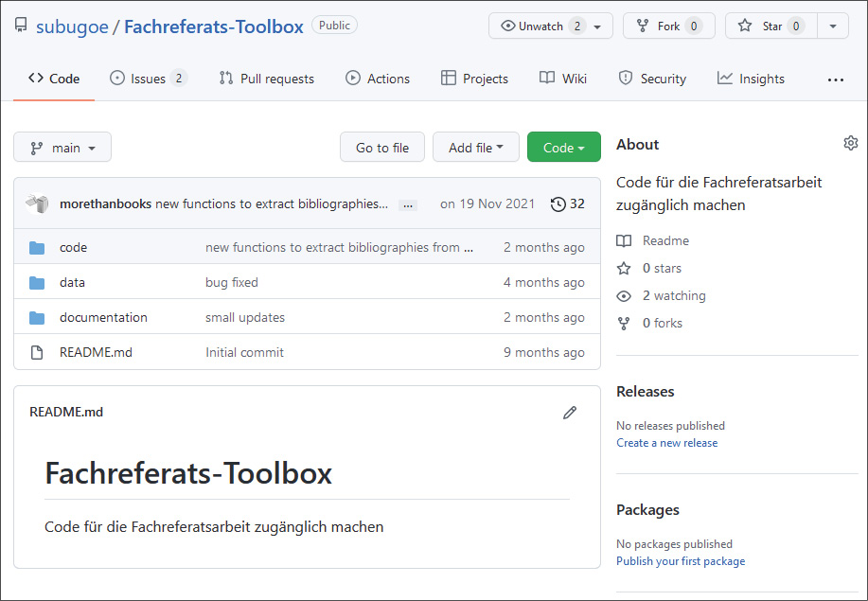
Task: Open About settings gear icon
Action: coord(850,143)
